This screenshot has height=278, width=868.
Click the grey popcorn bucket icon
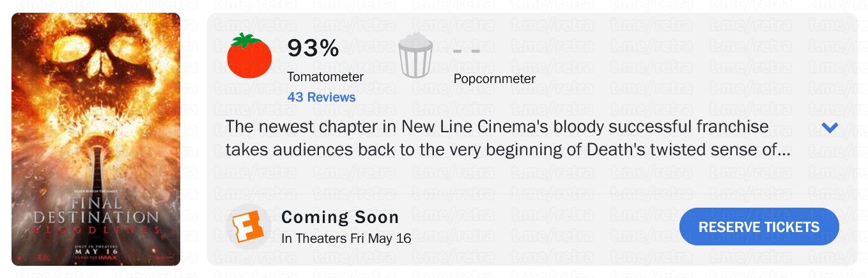415,56
